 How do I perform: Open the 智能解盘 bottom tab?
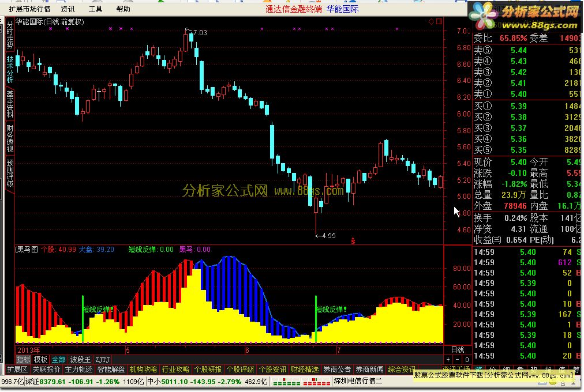pyautogui.click(x=111, y=370)
